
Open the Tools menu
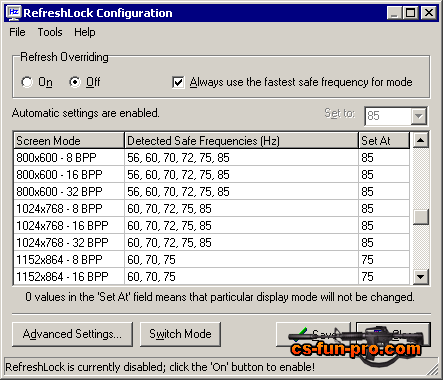pyautogui.click(x=50, y=32)
